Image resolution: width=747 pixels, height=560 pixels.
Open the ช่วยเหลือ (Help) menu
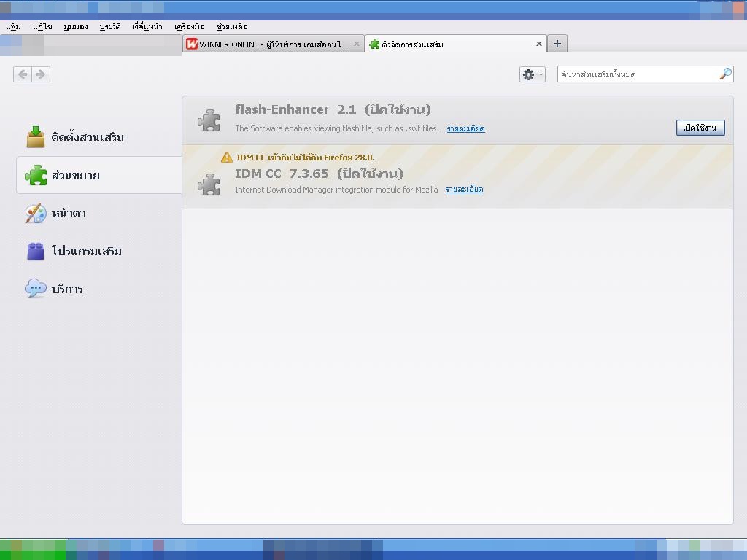[x=232, y=26]
